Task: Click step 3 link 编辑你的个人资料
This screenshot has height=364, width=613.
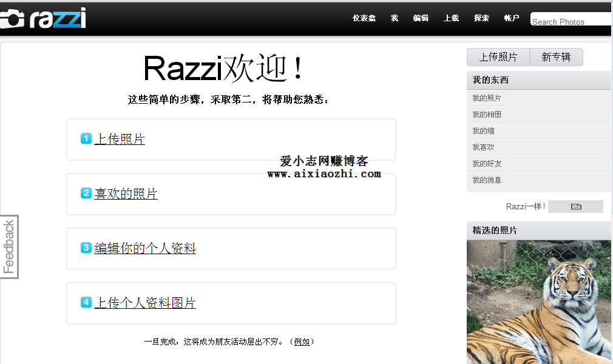Action: 145,248
